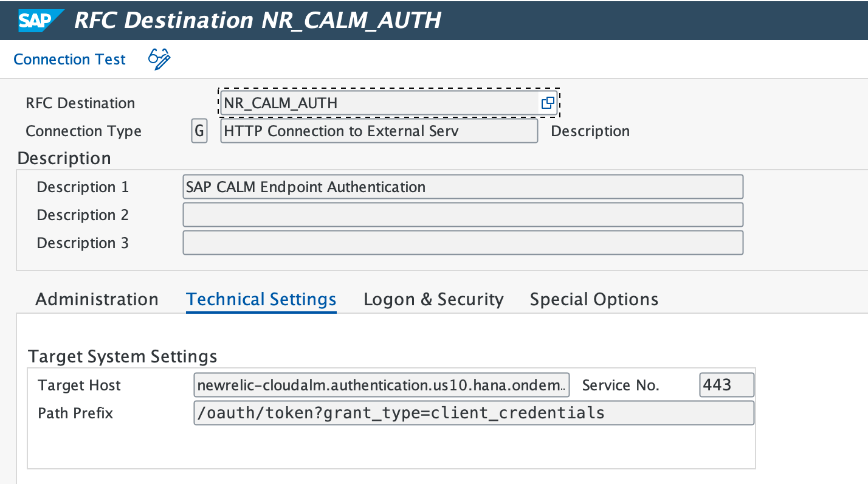
Task: Select the RFC Destination field NR_CALM_AUTH
Action: tap(377, 103)
